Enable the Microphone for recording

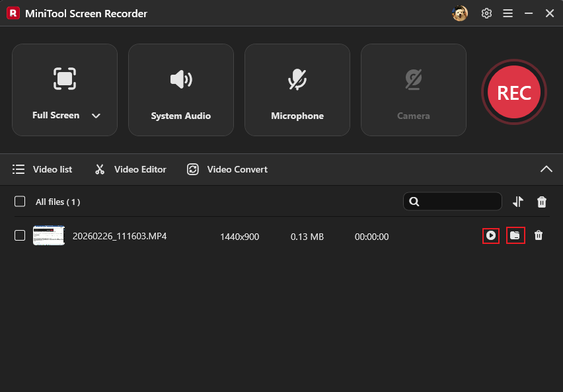(297, 89)
